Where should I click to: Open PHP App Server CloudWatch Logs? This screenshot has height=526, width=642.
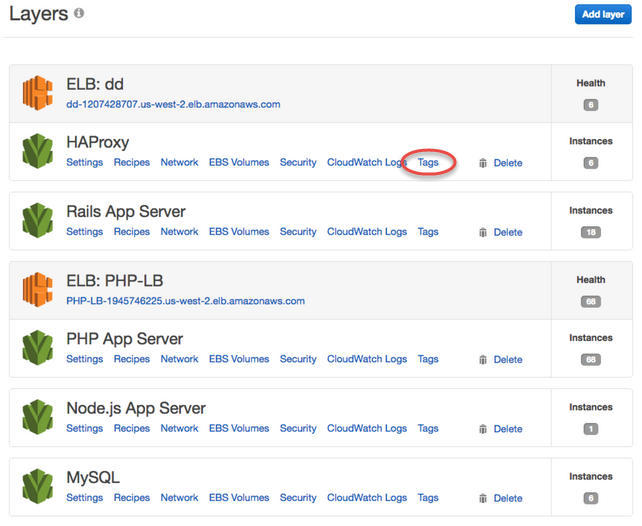[x=367, y=359]
